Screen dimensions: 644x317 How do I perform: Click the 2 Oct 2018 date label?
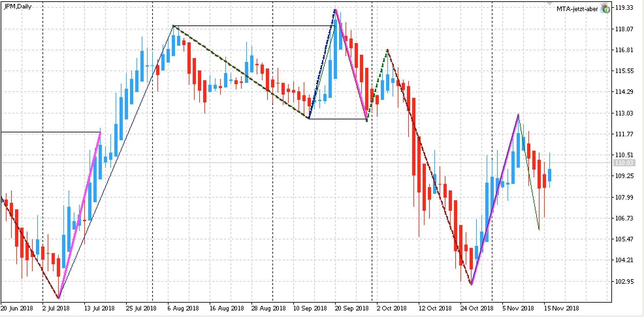click(392, 308)
